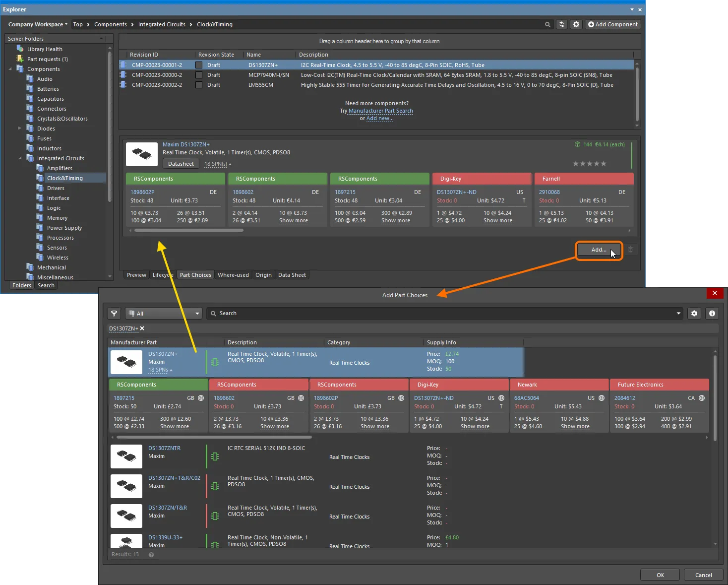Image resolution: width=728 pixels, height=585 pixels.
Task: Click the Add new... link
Action: coord(380,118)
